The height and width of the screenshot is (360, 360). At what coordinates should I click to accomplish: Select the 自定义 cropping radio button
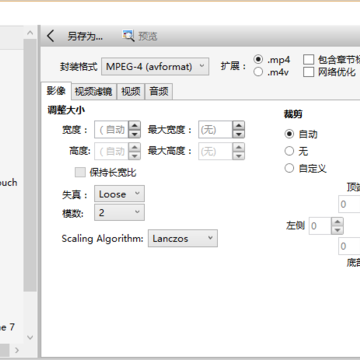click(289, 168)
